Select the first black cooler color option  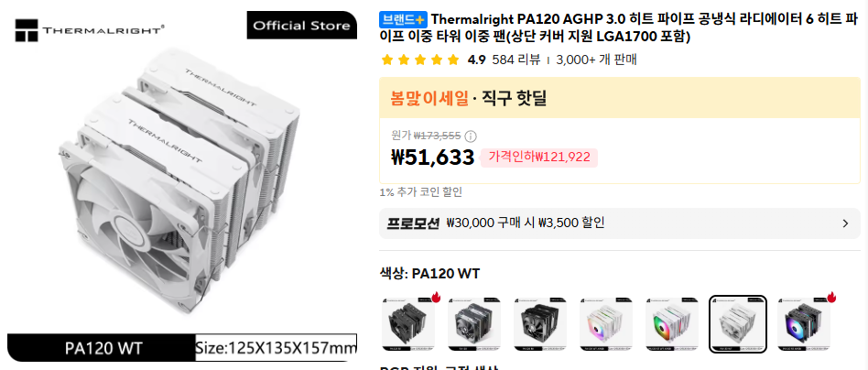coord(408,324)
